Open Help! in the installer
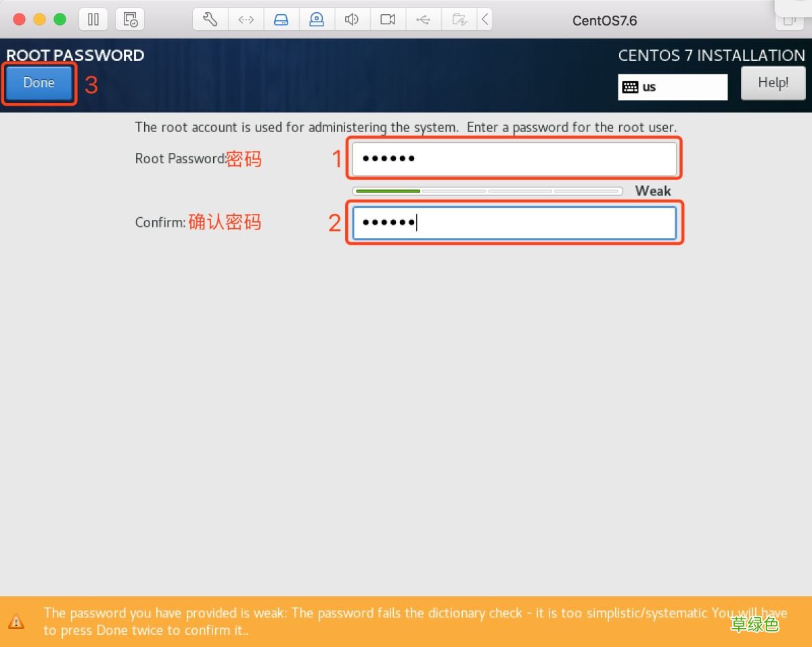This screenshot has height=647, width=812. point(773,83)
